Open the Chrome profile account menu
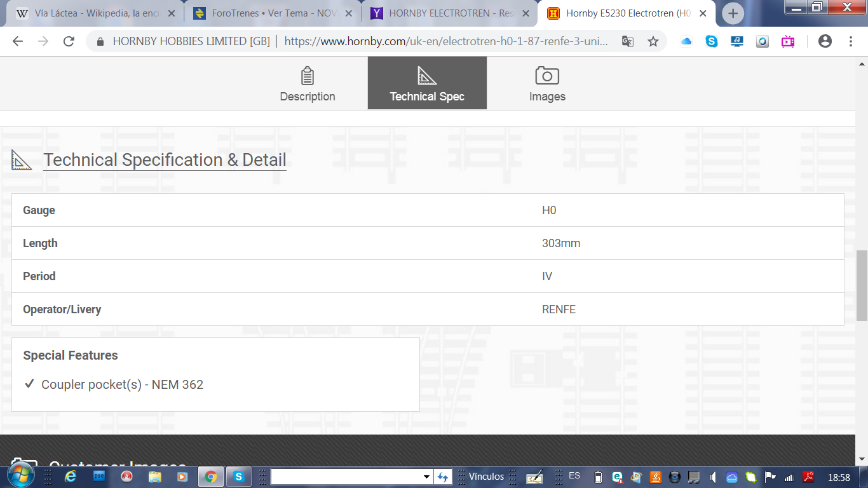This screenshot has width=868, height=488. tap(825, 41)
